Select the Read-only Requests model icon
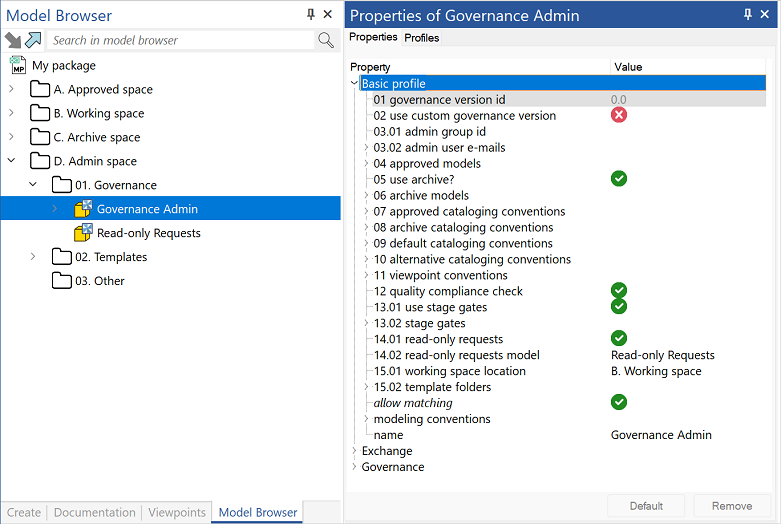781x524 pixels. [83, 233]
